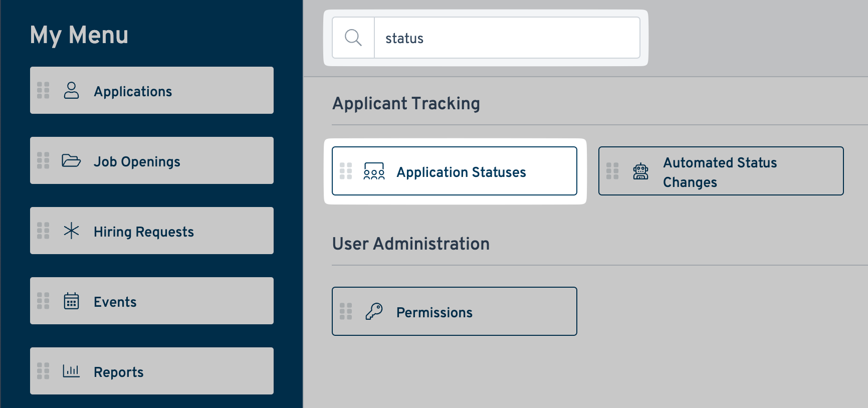Click the robot icon for Automated Status Changes
The width and height of the screenshot is (868, 408).
pos(640,171)
